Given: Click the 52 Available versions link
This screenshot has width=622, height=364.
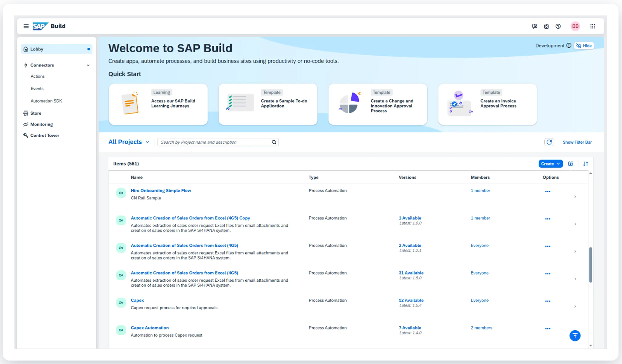Looking at the screenshot, I should (x=411, y=300).
